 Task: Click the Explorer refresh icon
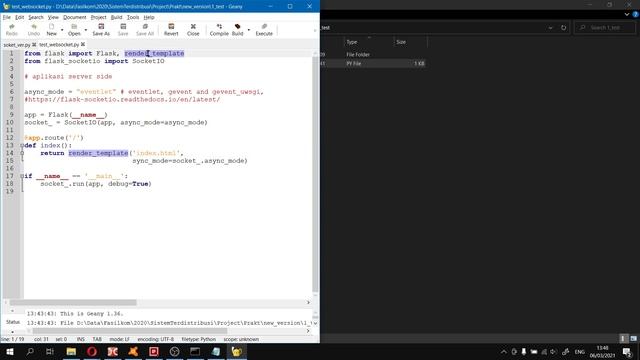point(564,28)
